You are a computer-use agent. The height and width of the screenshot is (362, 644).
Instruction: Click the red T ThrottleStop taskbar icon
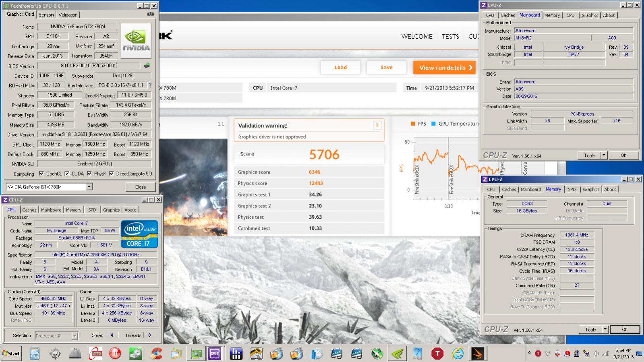[x=437, y=354]
